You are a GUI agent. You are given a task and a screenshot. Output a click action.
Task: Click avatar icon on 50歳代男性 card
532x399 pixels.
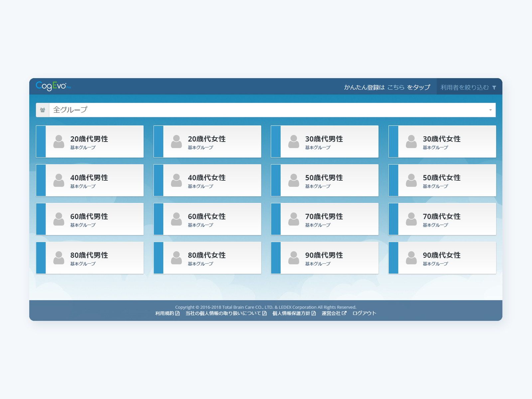click(x=294, y=180)
